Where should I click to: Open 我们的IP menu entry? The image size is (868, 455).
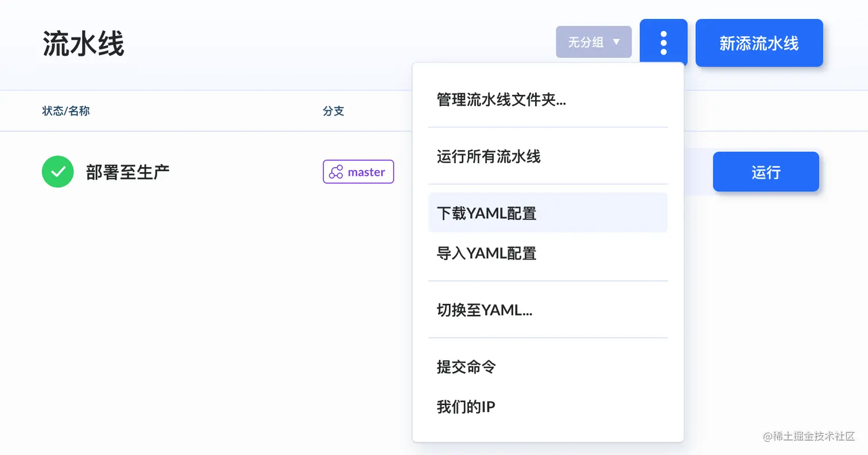[x=548, y=407]
